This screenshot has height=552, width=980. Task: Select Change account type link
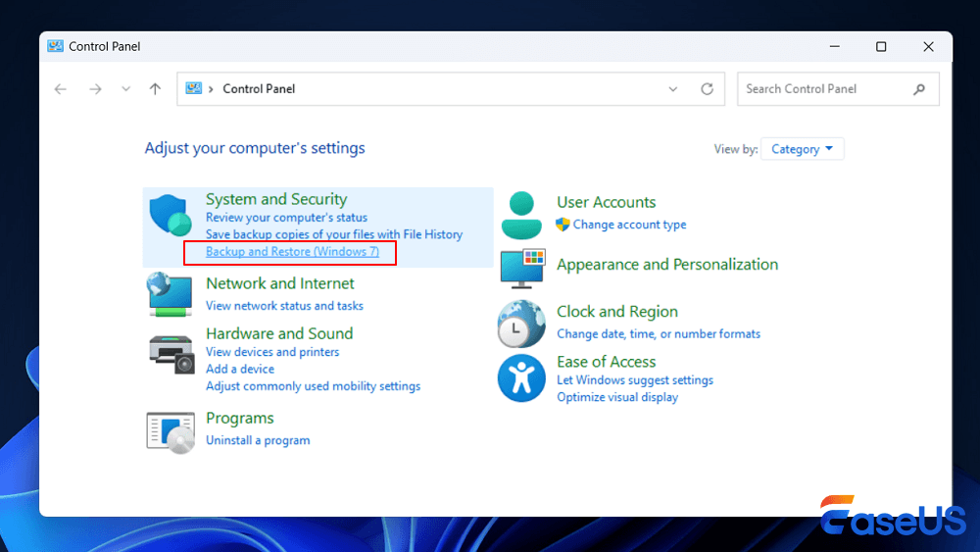pos(629,225)
